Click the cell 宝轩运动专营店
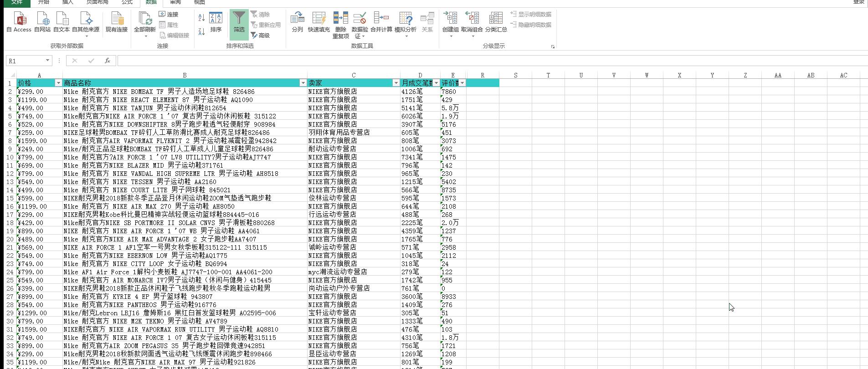Viewport: 868px width, 369px height. click(354, 313)
